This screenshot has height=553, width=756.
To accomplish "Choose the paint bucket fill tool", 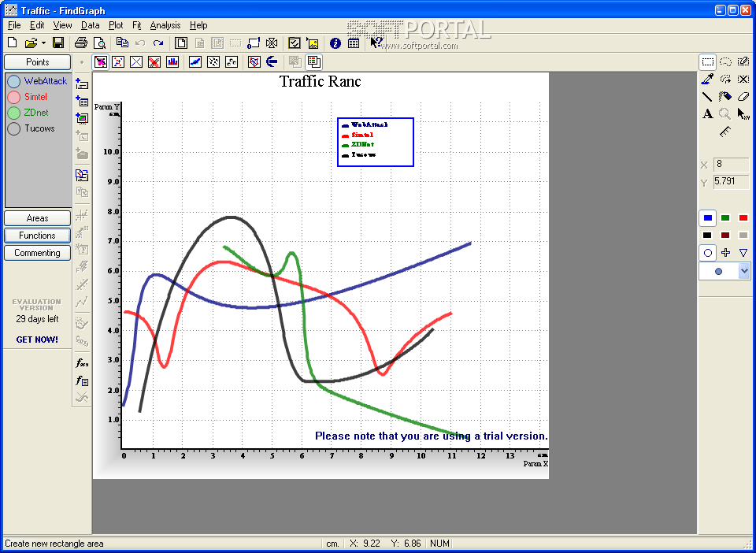I will click(x=725, y=96).
